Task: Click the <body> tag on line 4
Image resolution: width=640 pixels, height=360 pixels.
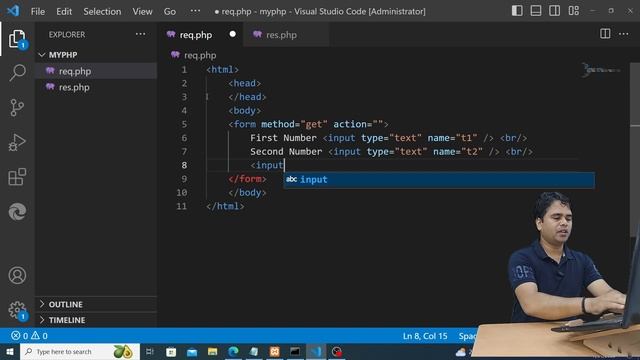Action: pos(244,111)
